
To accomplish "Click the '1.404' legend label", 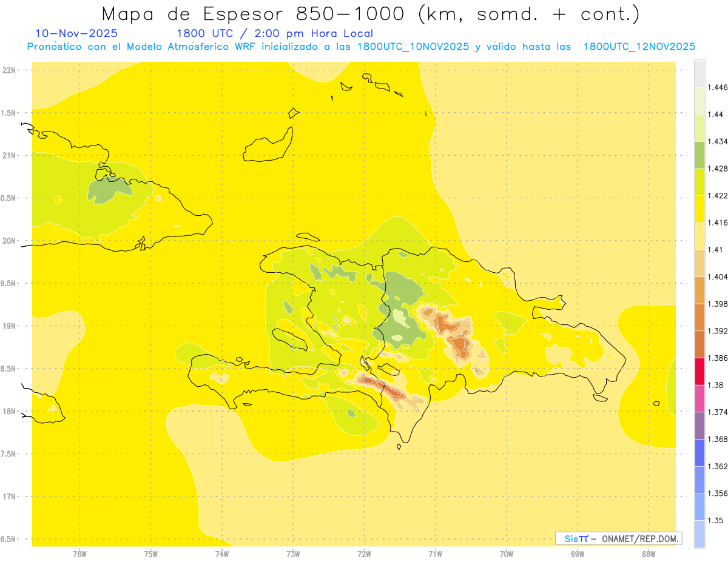I will [719, 276].
